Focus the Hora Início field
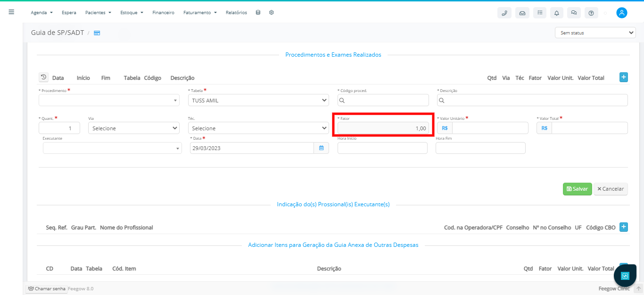Screen dimensions: 644x295 pos(382,148)
